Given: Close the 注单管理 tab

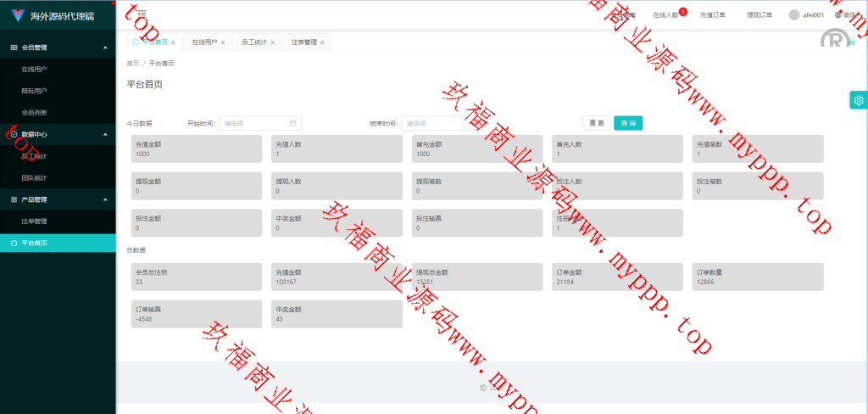Looking at the screenshot, I should [323, 42].
